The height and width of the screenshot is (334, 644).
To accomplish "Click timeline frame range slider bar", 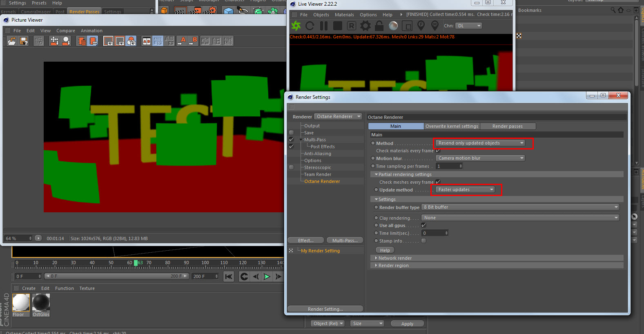I will click(116, 276).
